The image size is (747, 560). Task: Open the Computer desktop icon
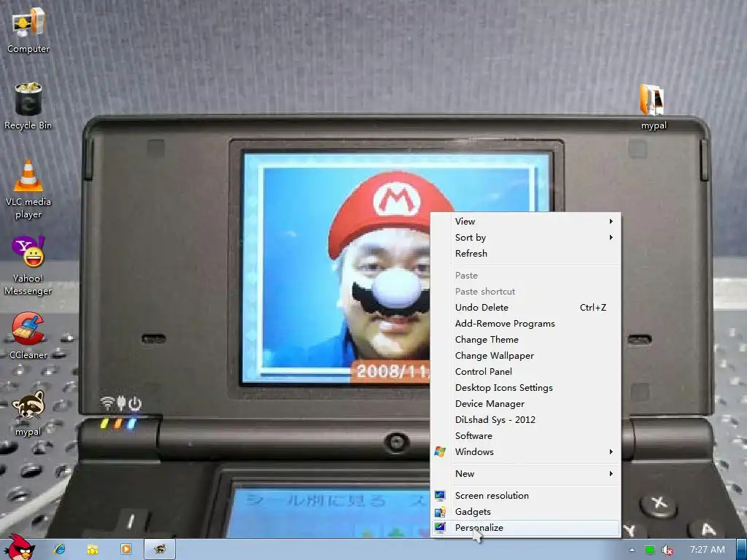[28, 30]
